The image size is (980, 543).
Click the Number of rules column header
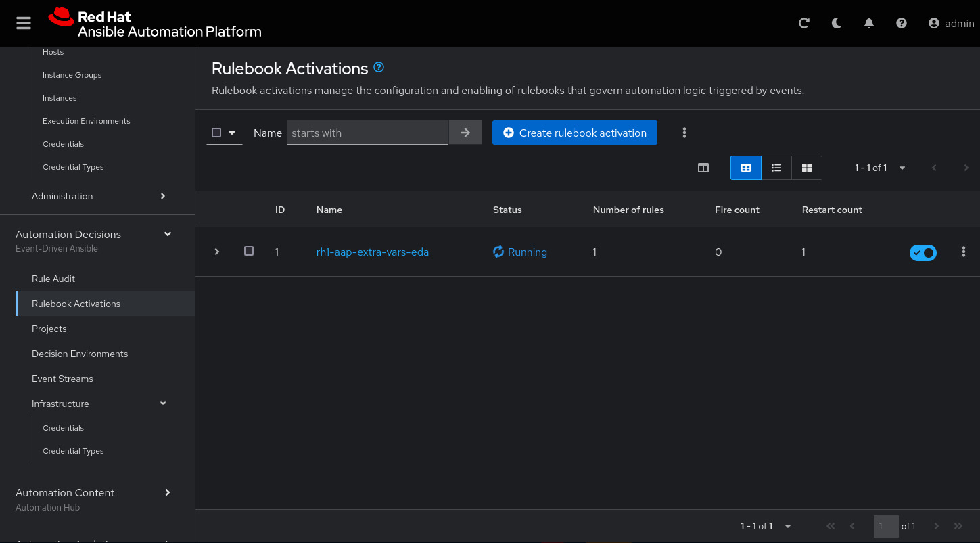pos(628,210)
